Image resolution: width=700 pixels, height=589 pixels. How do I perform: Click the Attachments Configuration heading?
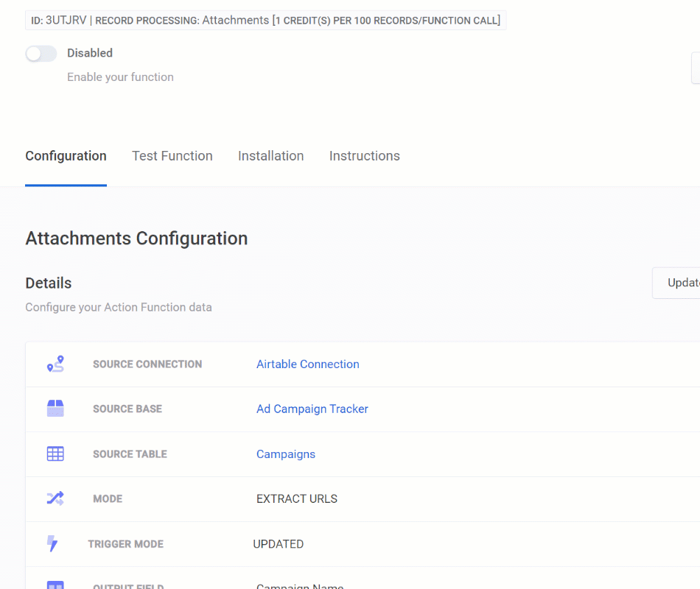tap(136, 239)
